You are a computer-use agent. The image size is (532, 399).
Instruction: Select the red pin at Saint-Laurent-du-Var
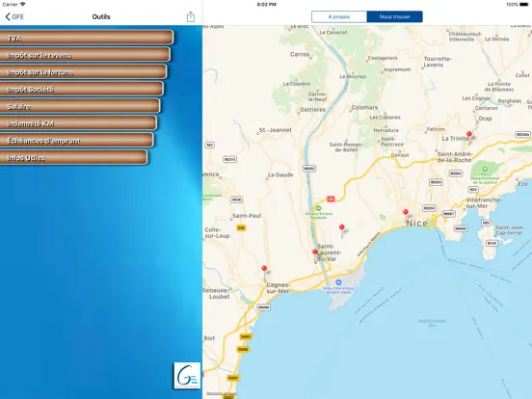[315, 253]
